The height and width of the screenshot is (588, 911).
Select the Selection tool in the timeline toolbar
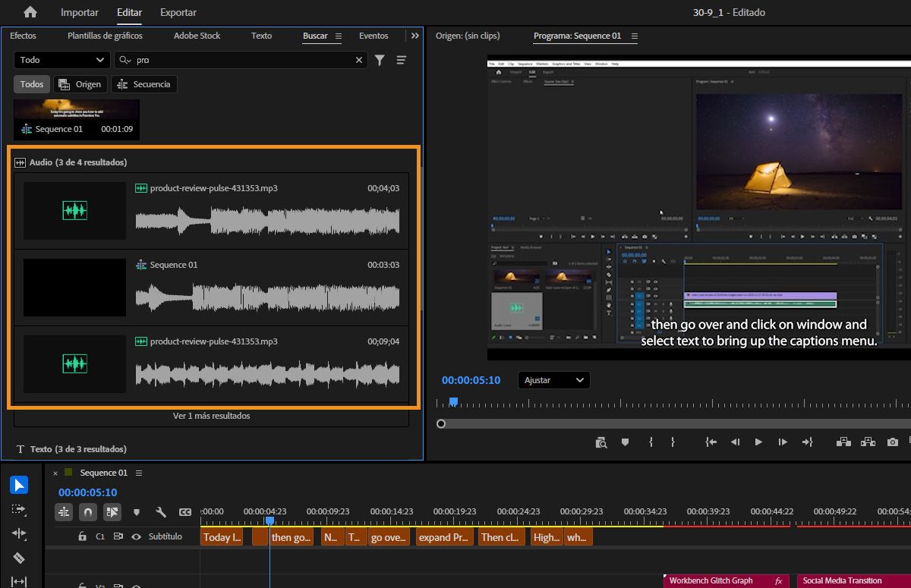pyautogui.click(x=18, y=485)
